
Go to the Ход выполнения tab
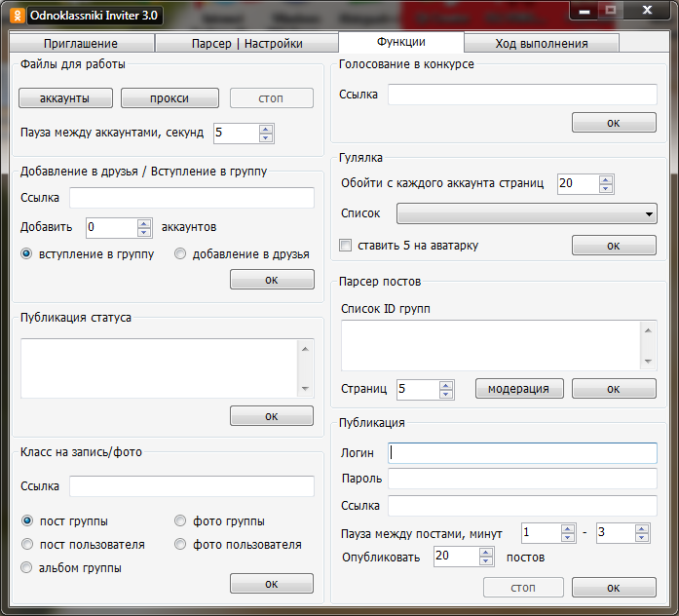coord(542,44)
